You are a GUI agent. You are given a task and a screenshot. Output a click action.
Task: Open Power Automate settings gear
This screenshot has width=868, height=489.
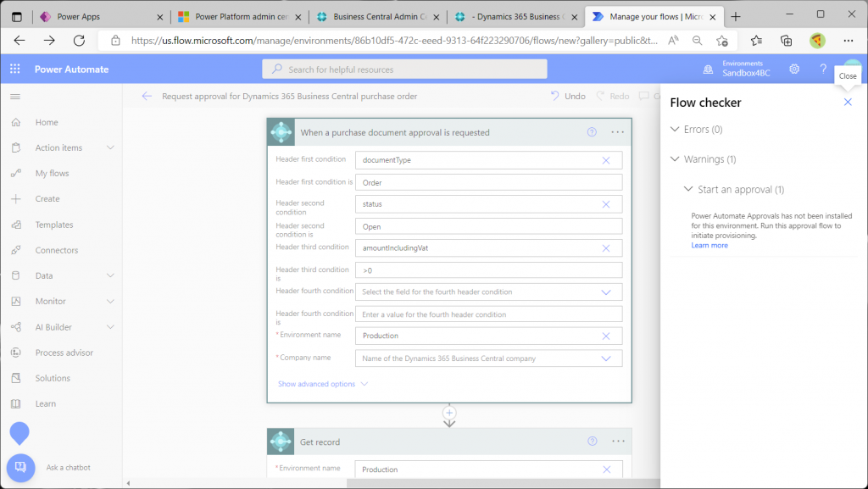794,69
